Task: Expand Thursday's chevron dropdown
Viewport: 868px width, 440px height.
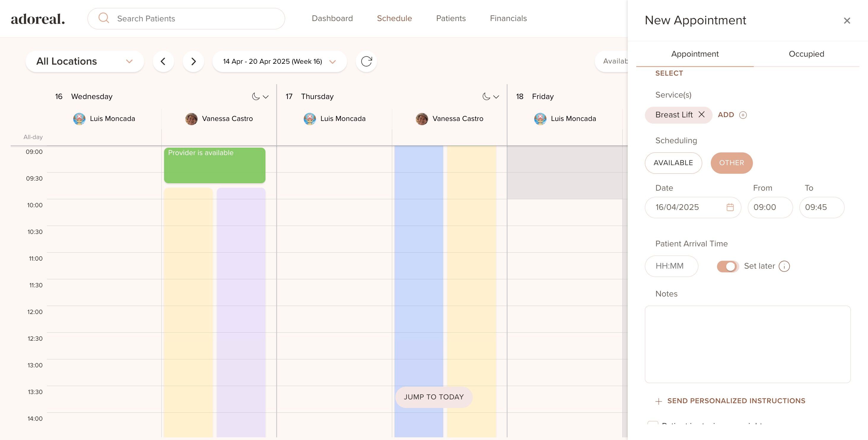Action: coord(496,97)
